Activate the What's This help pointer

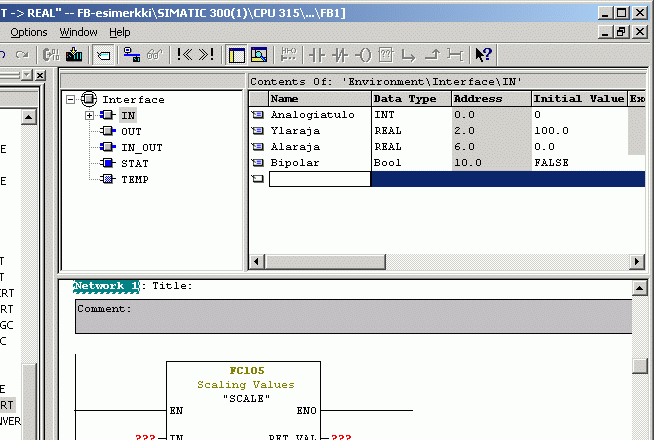(484, 55)
